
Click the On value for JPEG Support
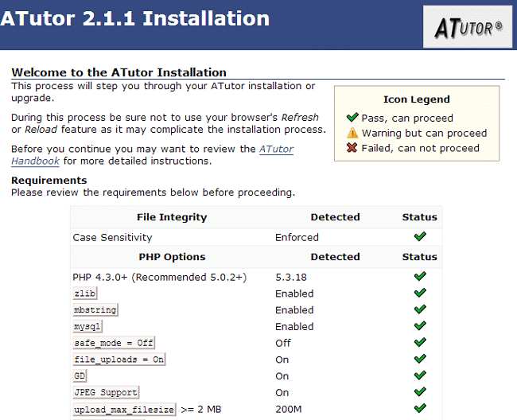coord(282,393)
